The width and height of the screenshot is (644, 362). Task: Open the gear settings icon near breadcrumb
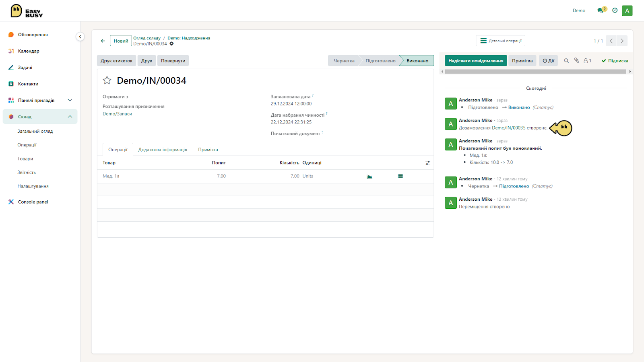[x=171, y=43]
